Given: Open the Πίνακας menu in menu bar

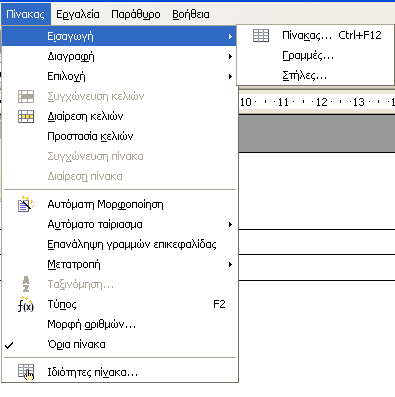Looking at the screenshot, I should pyautogui.click(x=25, y=14).
